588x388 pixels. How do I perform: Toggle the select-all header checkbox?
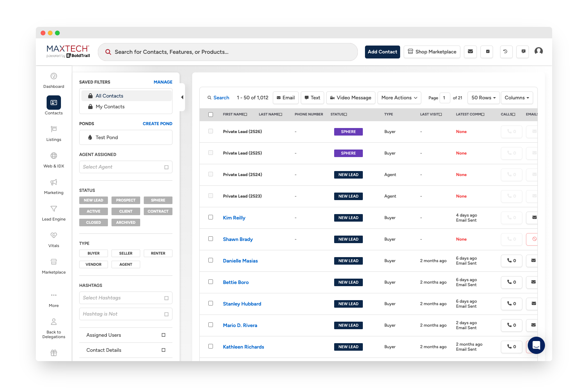pyautogui.click(x=211, y=115)
